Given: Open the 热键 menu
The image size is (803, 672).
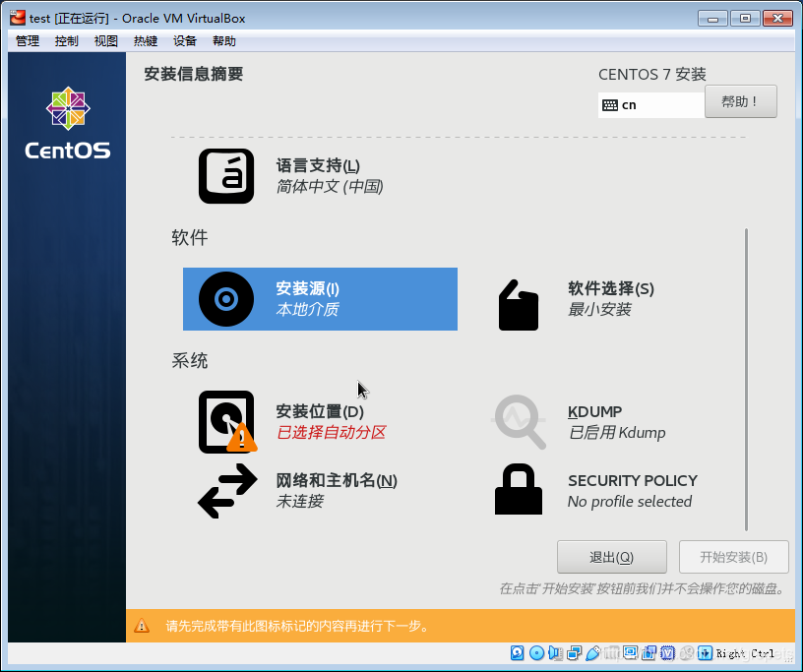Looking at the screenshot, I should click(x=146, y=41).
